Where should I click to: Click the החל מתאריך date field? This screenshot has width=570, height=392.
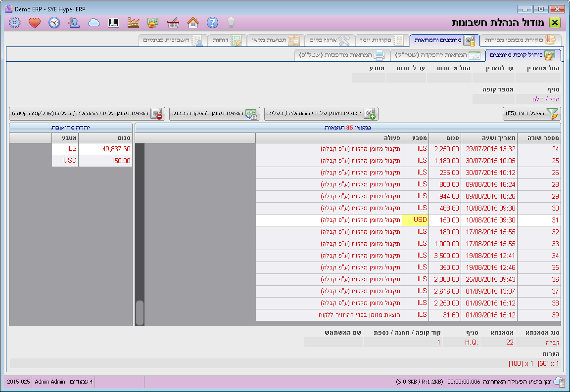pyautogui.click(x=538, y=78)
